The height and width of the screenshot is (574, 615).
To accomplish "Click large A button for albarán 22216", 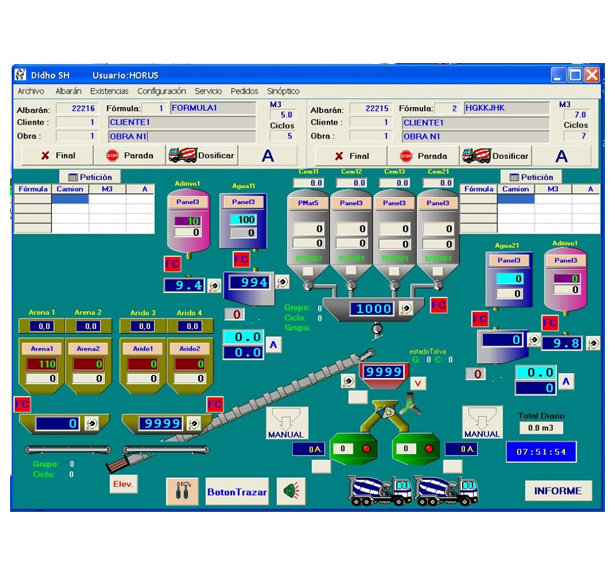I will click(268, 156).
